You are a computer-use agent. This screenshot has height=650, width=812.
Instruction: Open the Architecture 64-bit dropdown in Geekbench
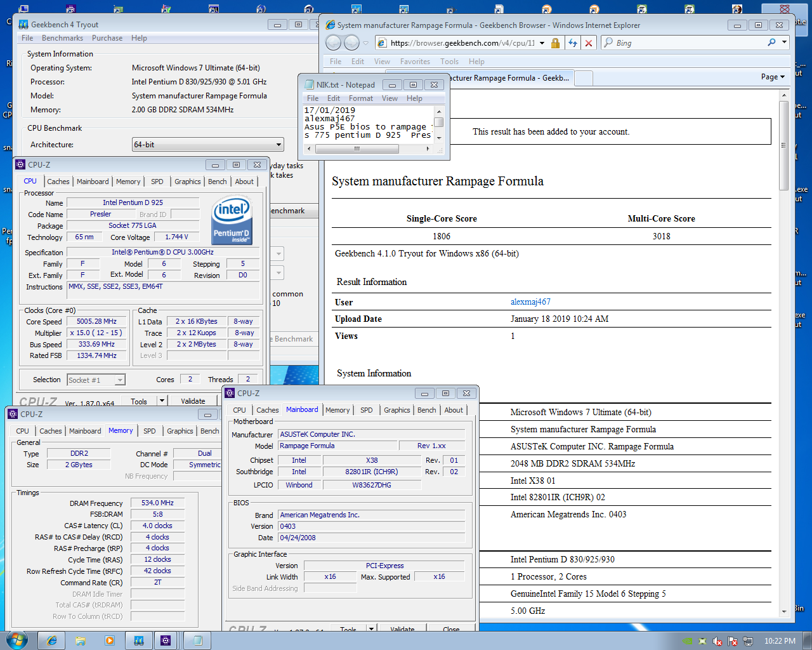pos(278,145)
